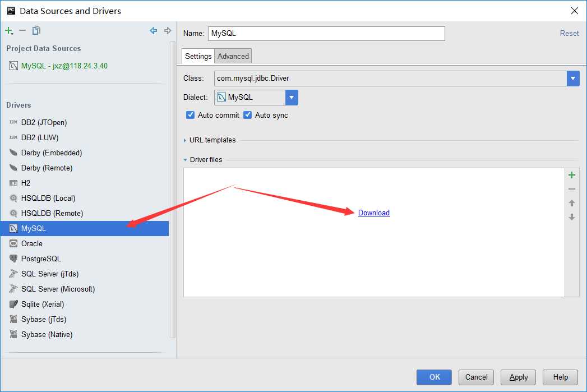Click the PyCharm icon in the title bar
The height and width of the screenshot is (392, 587).
[11, 11]
